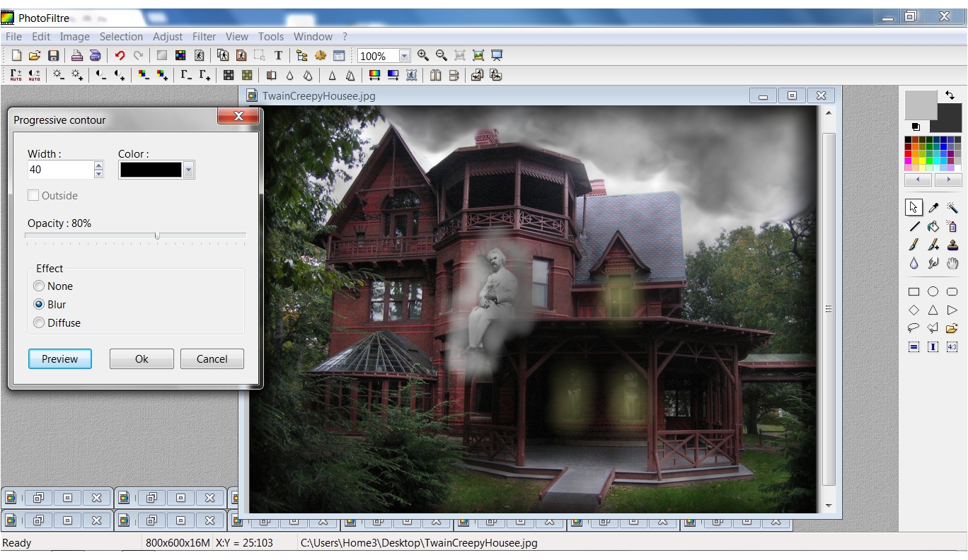Click the Contrast minus icon
The height and width of the screenshot is (560, 968).
coord(101,75)
